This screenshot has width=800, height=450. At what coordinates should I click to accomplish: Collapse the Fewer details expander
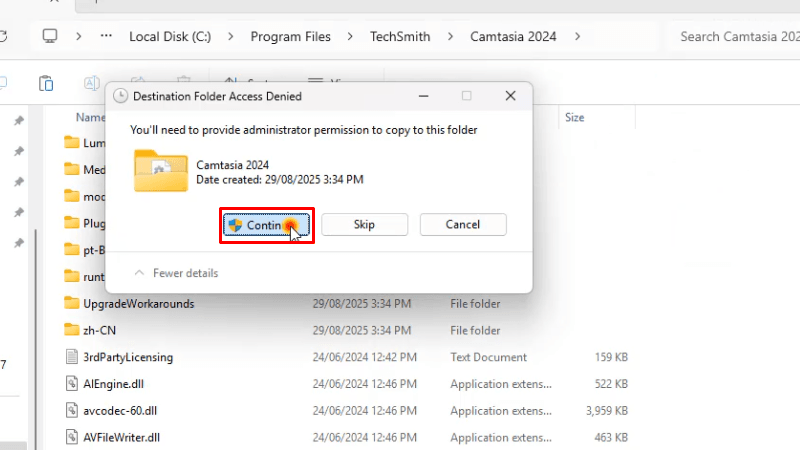176,273
